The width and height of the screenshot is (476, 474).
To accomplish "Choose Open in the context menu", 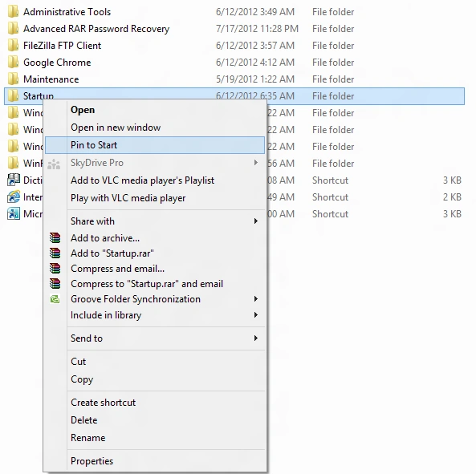I will pyautogui.click(x=155, y=110).
